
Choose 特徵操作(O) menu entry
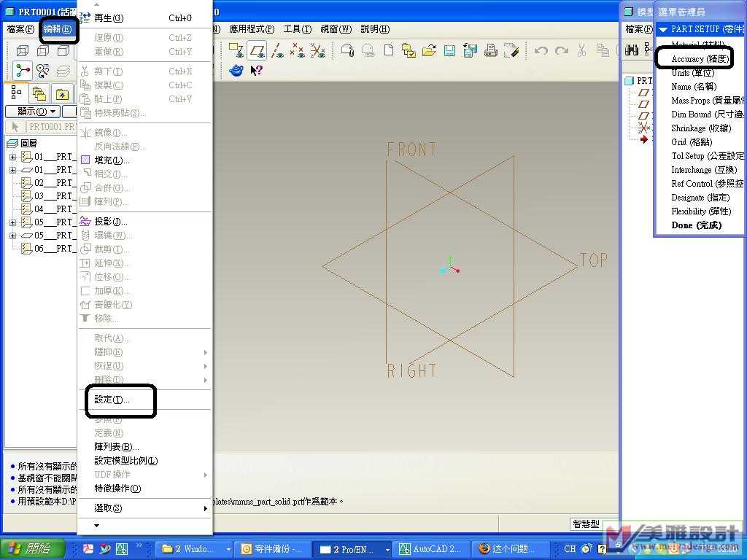[x=145, y=488]
